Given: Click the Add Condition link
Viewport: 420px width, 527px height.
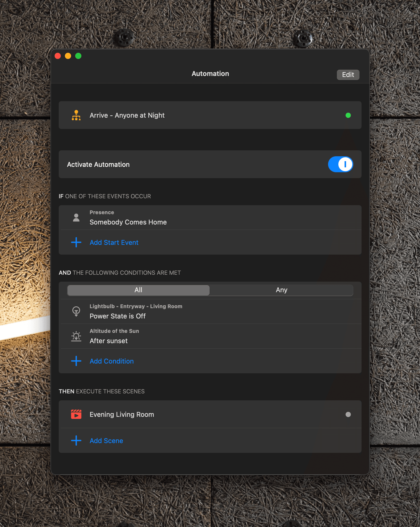Looking at the screenshot, I should [112, 361].
